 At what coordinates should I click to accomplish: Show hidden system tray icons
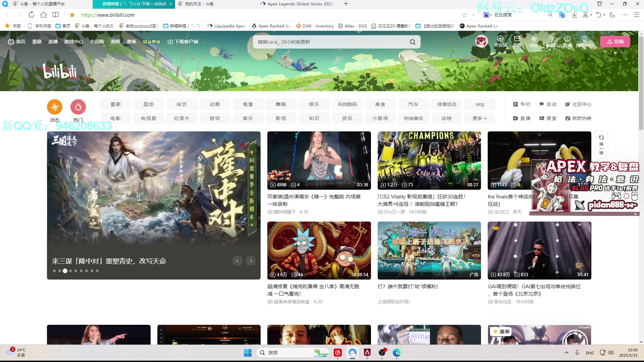click(x=567, y=353)
